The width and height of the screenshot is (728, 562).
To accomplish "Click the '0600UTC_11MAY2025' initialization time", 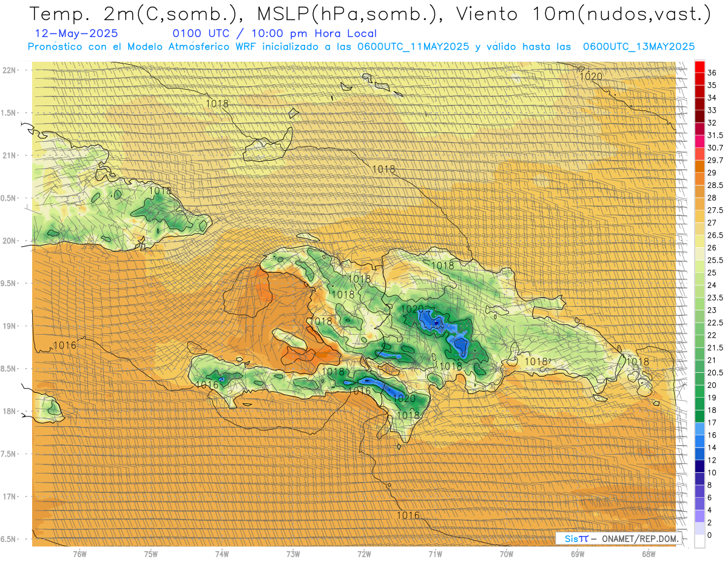I will tap(413, 46).
